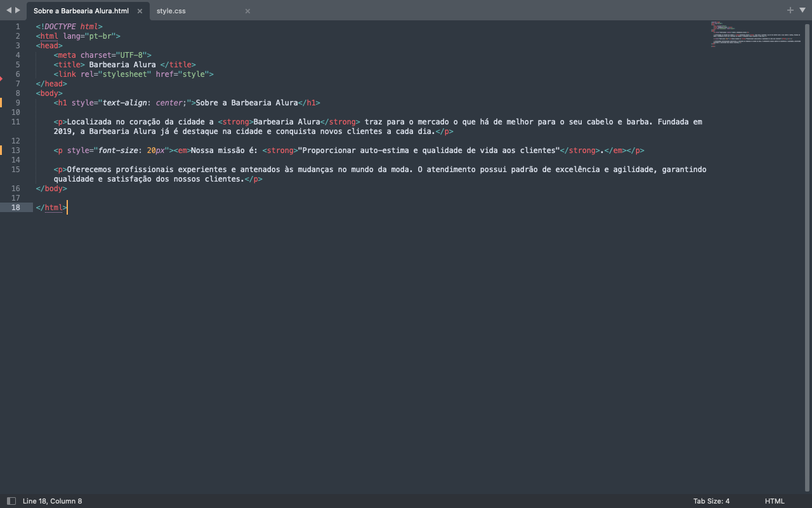Add a new tab with plus icon
812x508 pixels.
coord(790,10)
